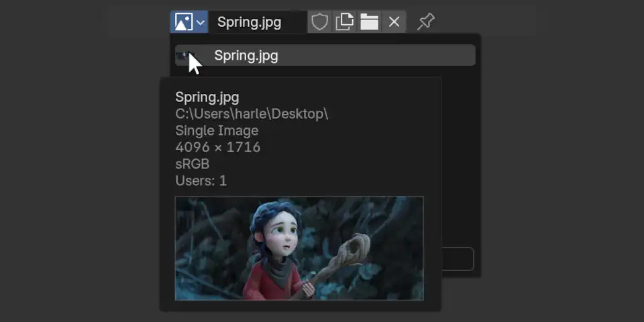
Task: Unlink the image with X button
Action: [x=394, y=22]
